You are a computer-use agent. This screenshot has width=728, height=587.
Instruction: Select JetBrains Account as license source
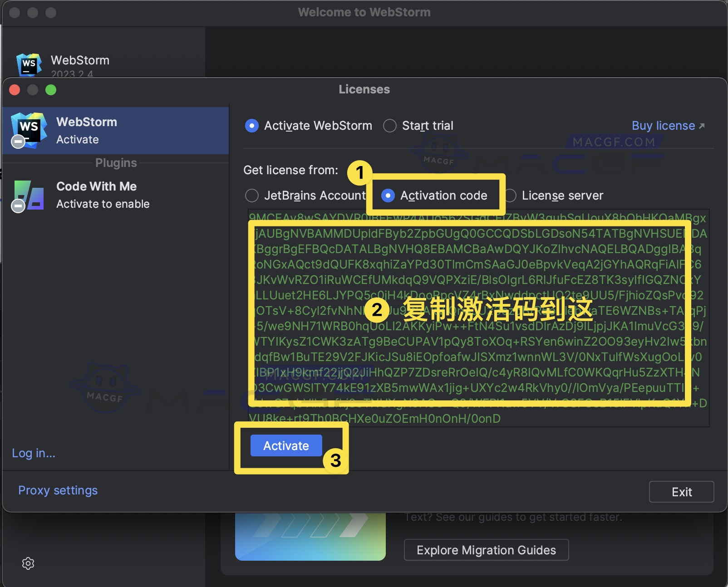coord(252,196)
